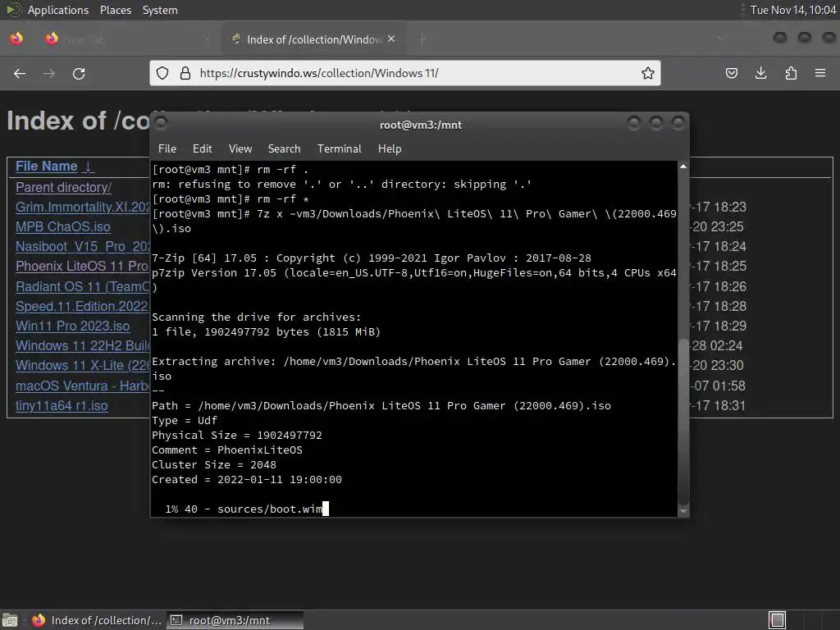
Task: Reload the current Firefox page
Action: coord(79,73)
